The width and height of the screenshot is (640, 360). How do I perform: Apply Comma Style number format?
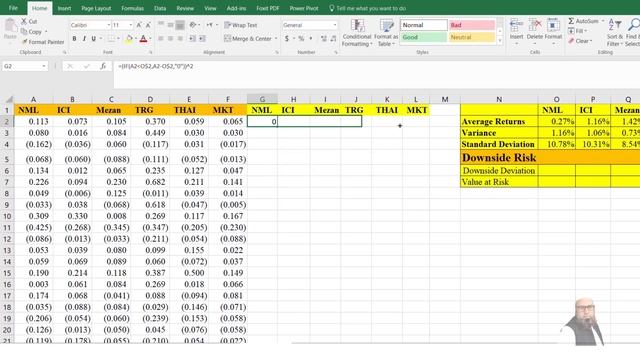(311, 38)
